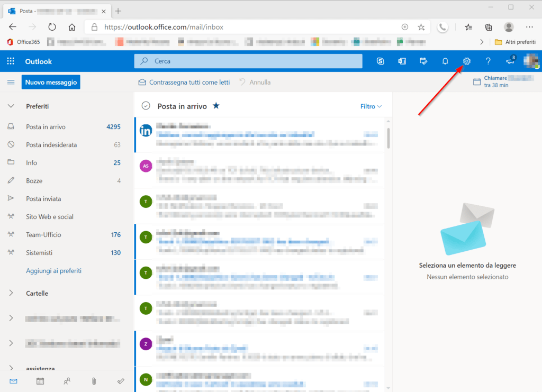Screen dimensions: 542x392
Task: Open the Files paperclip module
Action: 94,381
